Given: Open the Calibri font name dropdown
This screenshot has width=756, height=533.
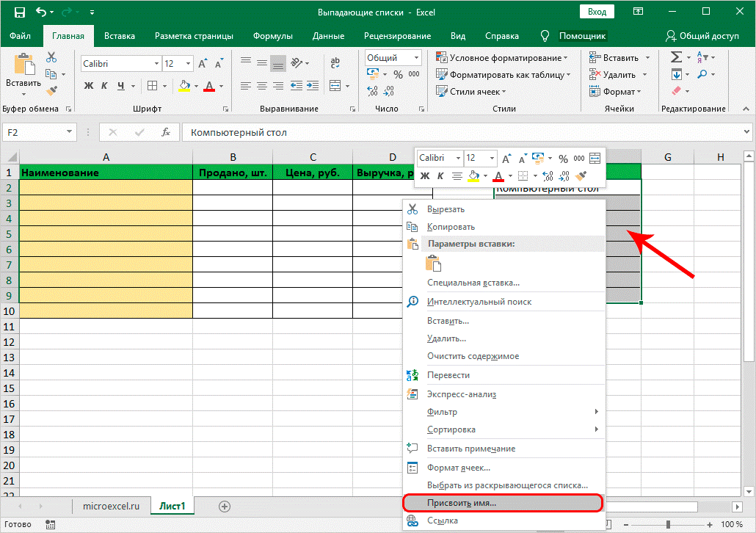Looking at the screenshot, I should pyautogui.click(x=156, y=64).
